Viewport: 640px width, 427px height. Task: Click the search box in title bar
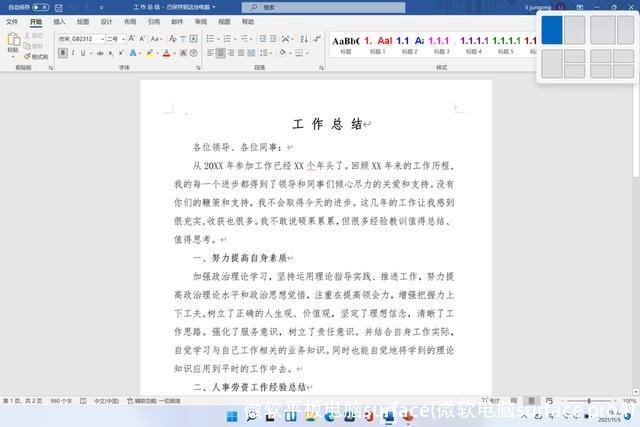click(323, 7)
